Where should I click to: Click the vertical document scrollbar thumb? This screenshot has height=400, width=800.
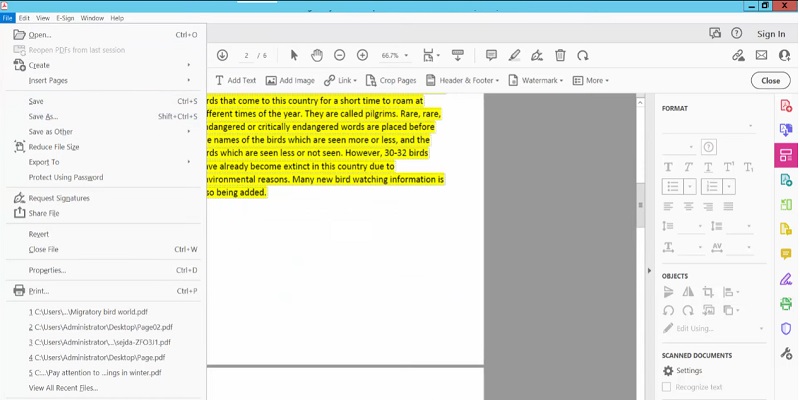point(641,205)
